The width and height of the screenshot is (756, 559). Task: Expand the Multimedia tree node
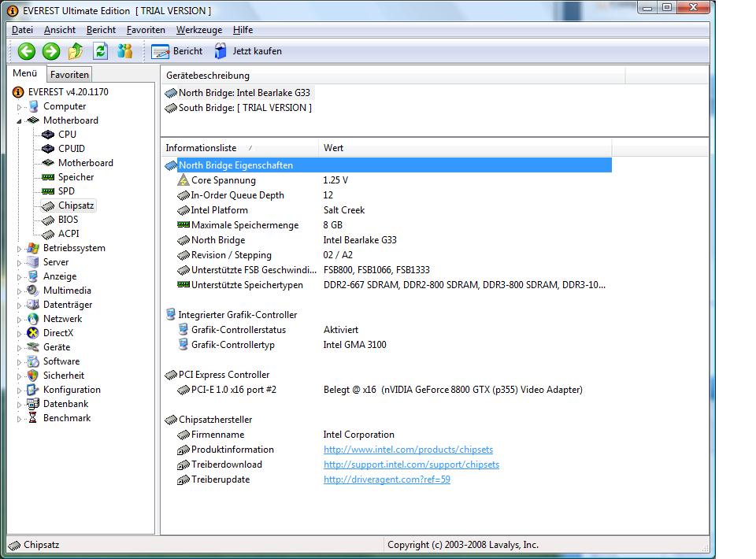19,291
